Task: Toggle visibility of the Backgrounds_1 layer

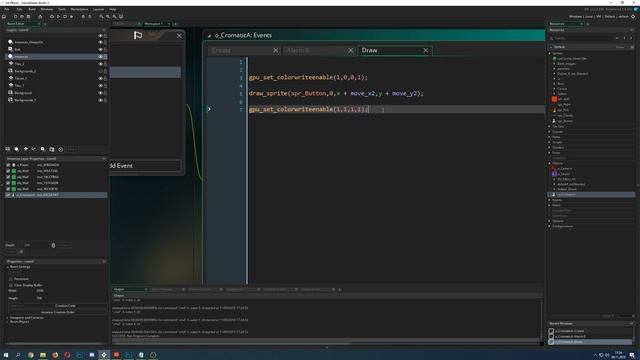Action: tap(100, 100)
